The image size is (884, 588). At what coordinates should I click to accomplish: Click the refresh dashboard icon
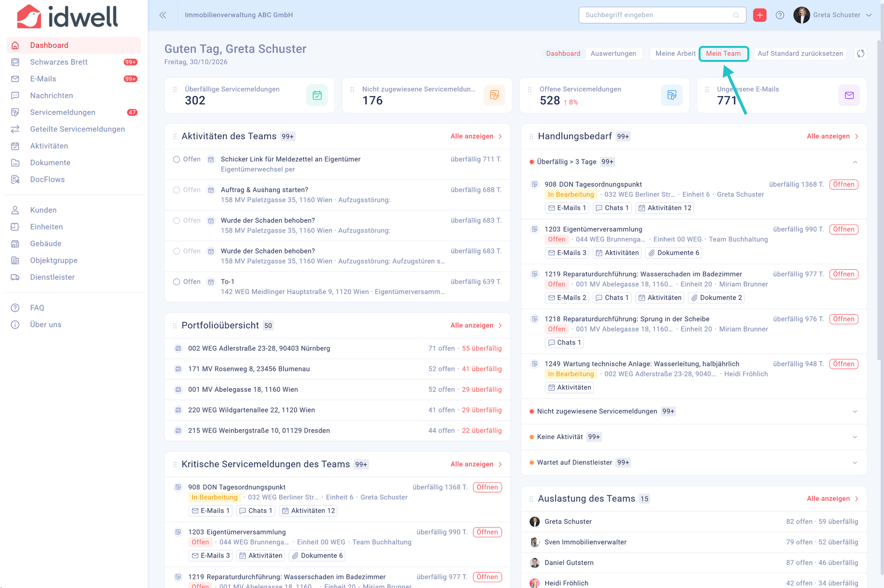tap(860, 53)
